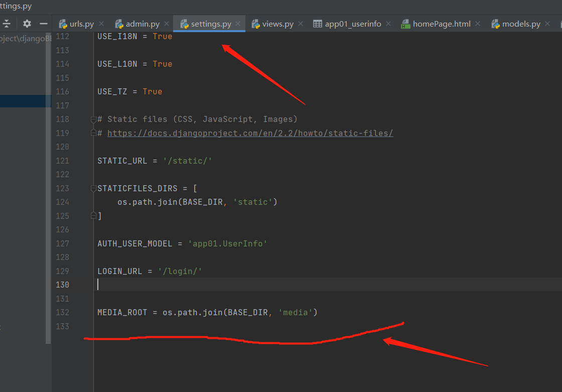Toggle fold marker at line 119

(93, 133)
